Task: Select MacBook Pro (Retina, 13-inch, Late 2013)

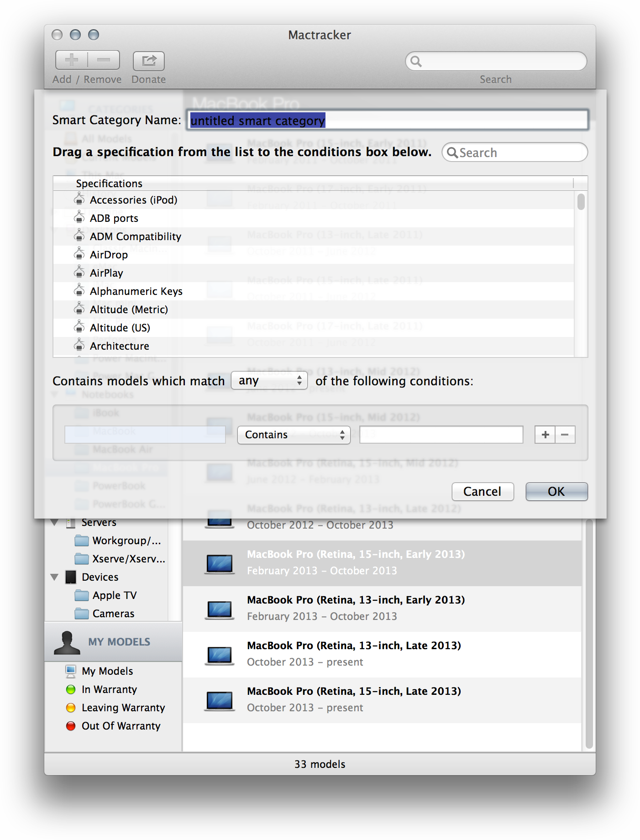Action: pyautogui.click(x=382, y=655)
